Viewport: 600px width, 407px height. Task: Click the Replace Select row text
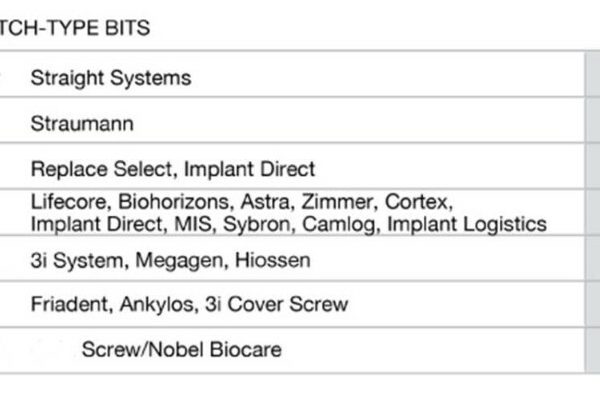(x=172, y=168)
